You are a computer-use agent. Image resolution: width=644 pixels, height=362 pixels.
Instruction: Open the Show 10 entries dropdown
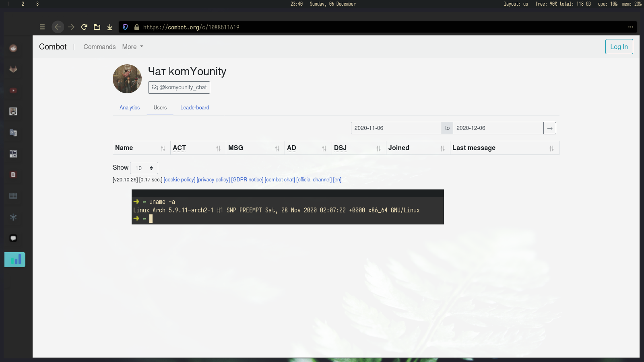tap(144, 168)
